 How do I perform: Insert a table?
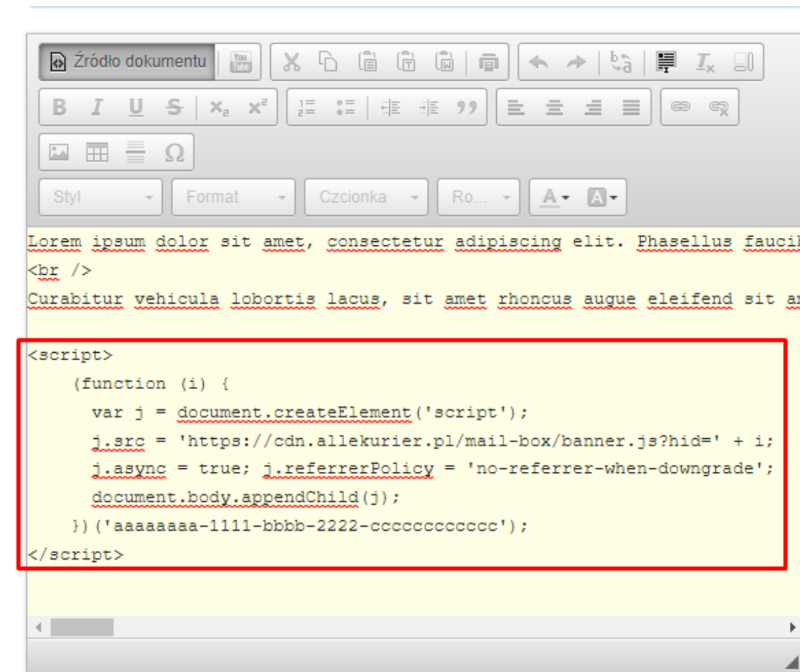[x=97, y=152]
